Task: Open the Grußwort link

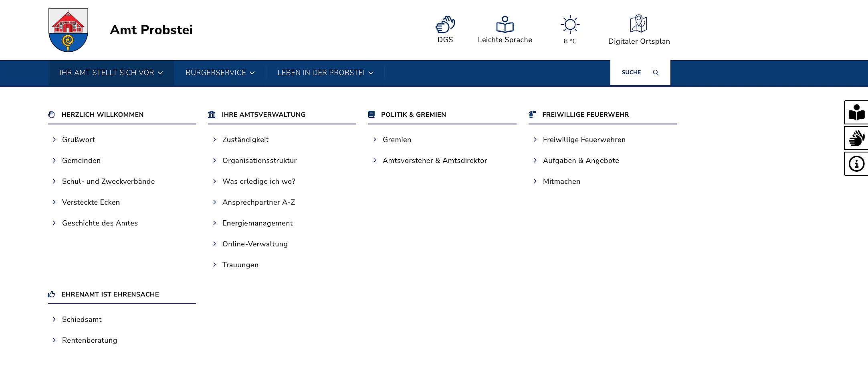Action: (x=79, y=140)
